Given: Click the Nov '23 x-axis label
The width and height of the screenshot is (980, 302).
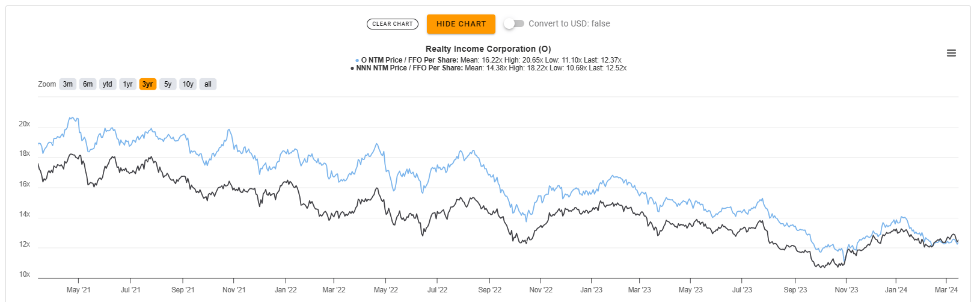Looking at the screenshot, I should 847,290.
